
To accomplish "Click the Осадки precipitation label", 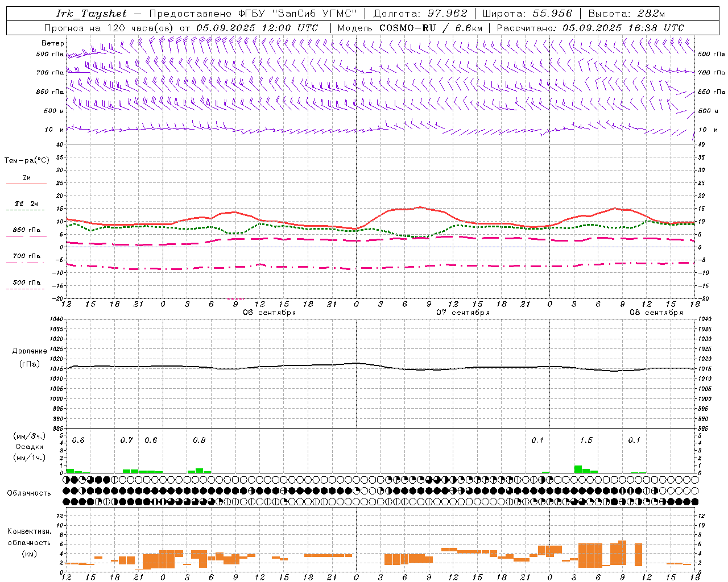I will click(30, 447).
